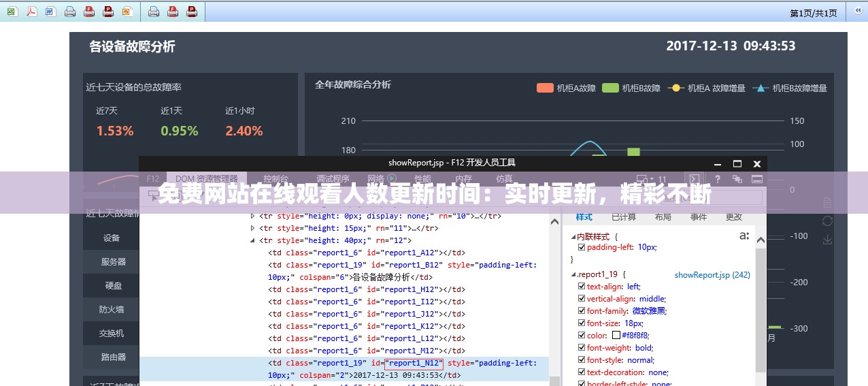Click the unpin dev tools window icon
The width and height of the screenshot is (868, 386).
pyautogui.click(x=737, y=179)
